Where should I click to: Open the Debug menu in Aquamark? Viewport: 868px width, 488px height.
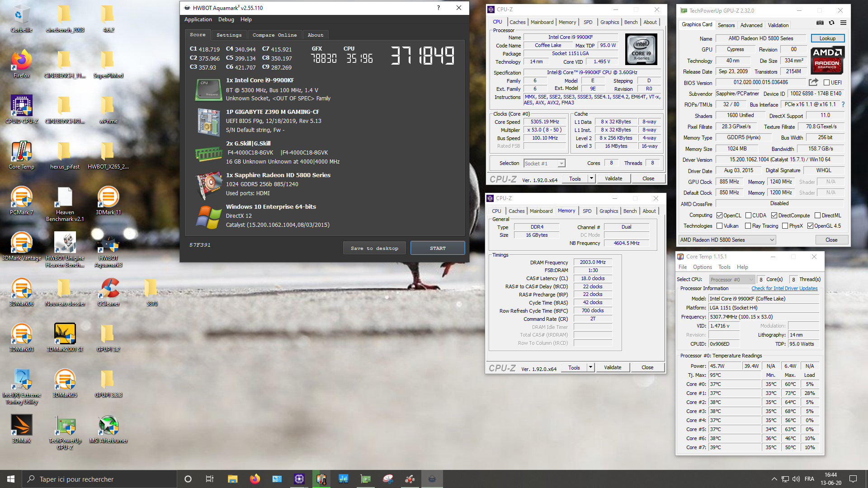tap(226, 19)
